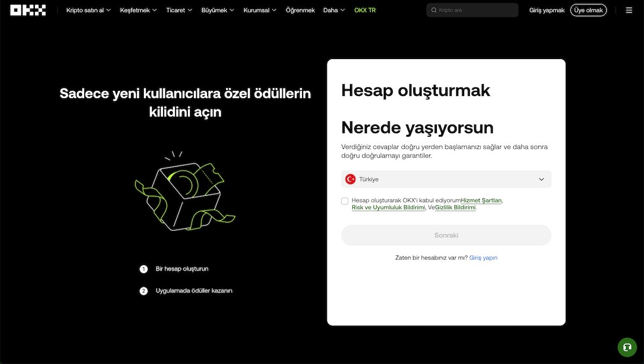Screen dimensions: 644x364
Task: Select the OKX TR menu item
Action: tap(365, 10)
